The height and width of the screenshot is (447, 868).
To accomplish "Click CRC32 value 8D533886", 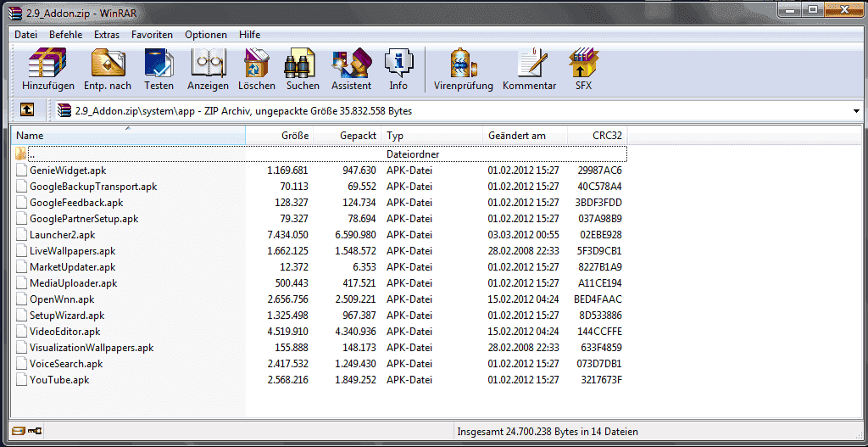I will point(601,316).
